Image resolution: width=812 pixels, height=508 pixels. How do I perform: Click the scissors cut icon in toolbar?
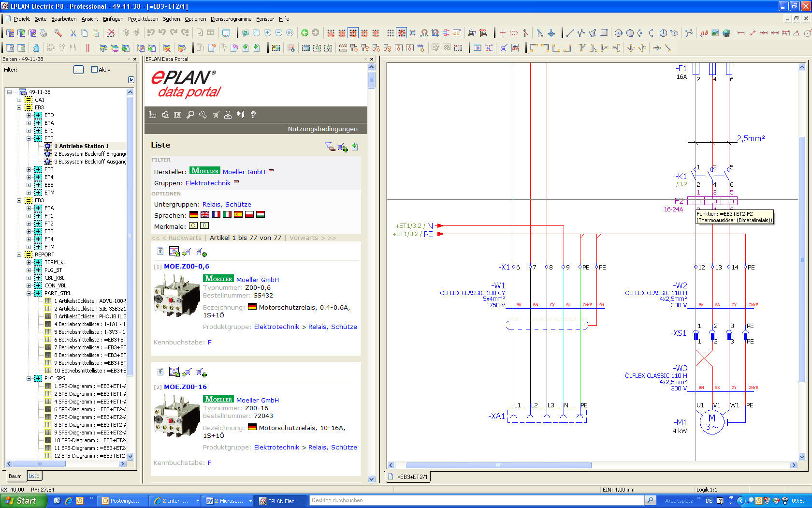point(73,33)
